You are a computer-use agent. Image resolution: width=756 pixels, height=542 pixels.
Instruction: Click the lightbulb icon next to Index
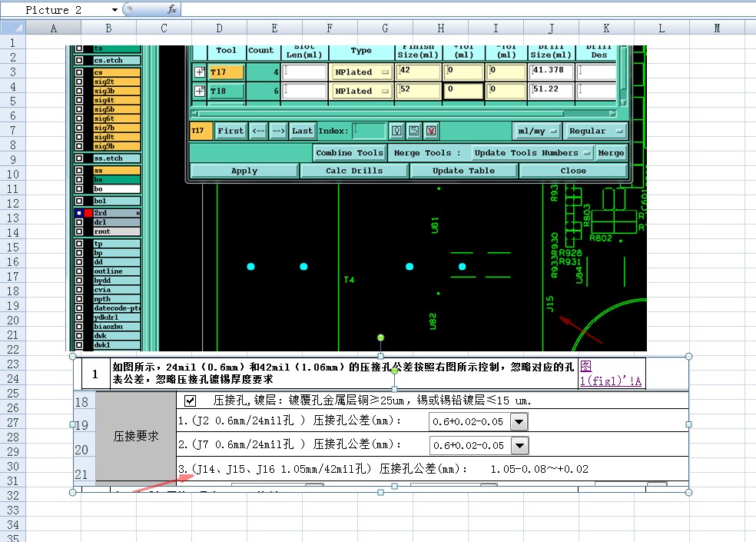(x=396, y=131)
